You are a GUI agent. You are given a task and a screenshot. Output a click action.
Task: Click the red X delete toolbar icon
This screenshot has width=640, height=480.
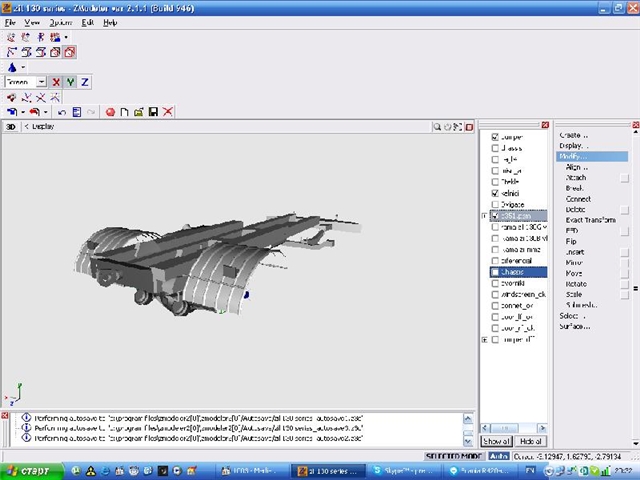tap(168, 112)
